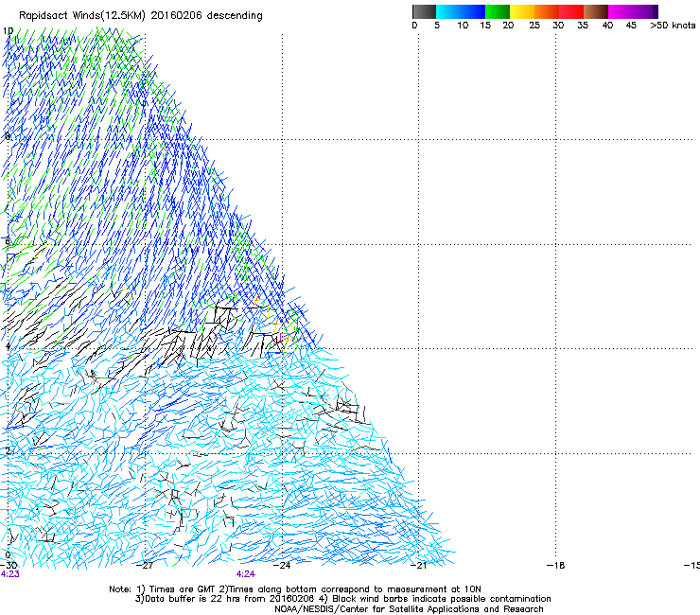The image size is (700, 615).
Task: Click the purple '4:23' time label
Action: point(9,574)
